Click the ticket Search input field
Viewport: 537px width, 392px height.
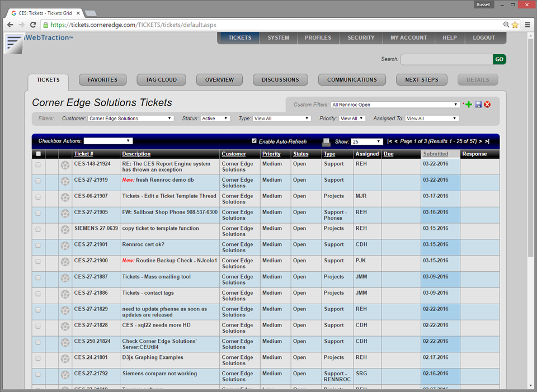(x=446, y=59)
